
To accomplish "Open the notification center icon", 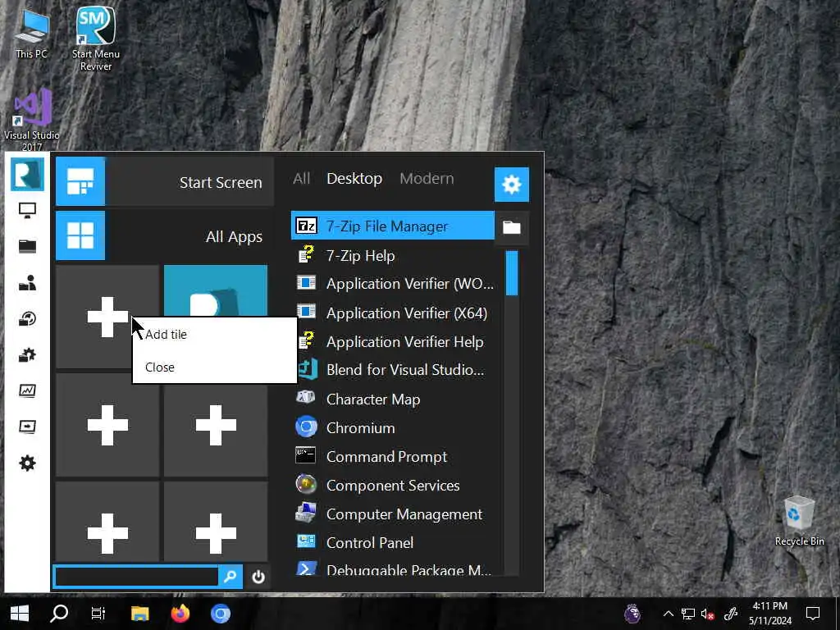I will point(813,614).
